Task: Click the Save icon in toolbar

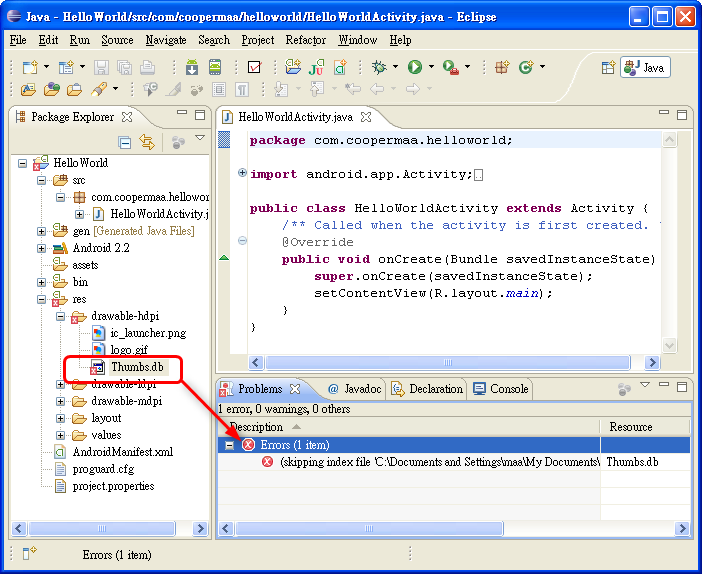Action: coord(101,67)
